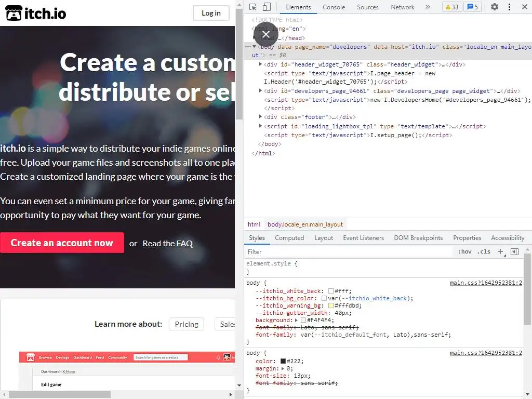This screenshot has width=532, height=399.
Task: Select the Computed pane tab
Action: point(289,238)
